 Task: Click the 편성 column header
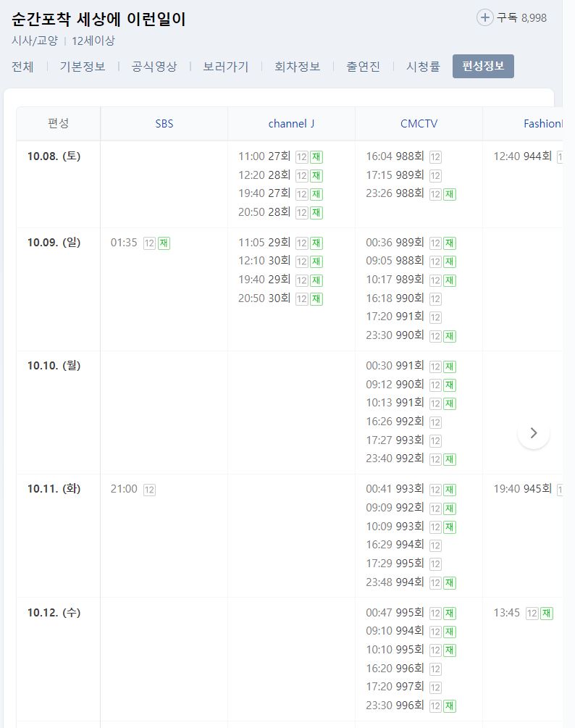click(58, 123)
